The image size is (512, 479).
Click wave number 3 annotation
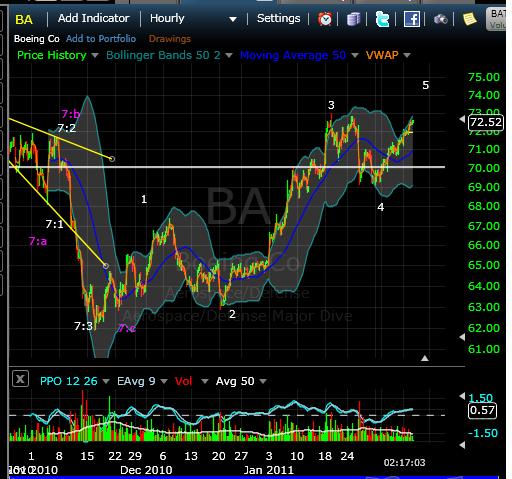pos(331,105)
